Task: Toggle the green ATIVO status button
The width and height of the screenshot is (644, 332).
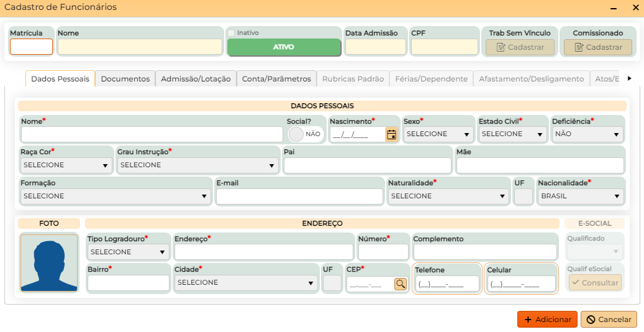Action: (284, 47)
